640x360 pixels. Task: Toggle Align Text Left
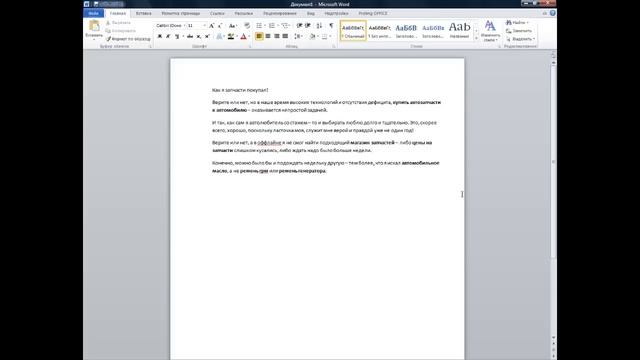click(259, 36)
